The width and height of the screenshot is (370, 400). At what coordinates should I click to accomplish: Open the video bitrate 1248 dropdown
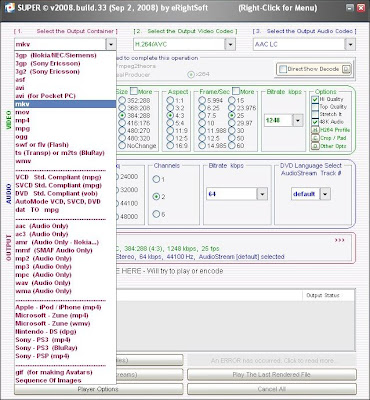coord(298,120)
